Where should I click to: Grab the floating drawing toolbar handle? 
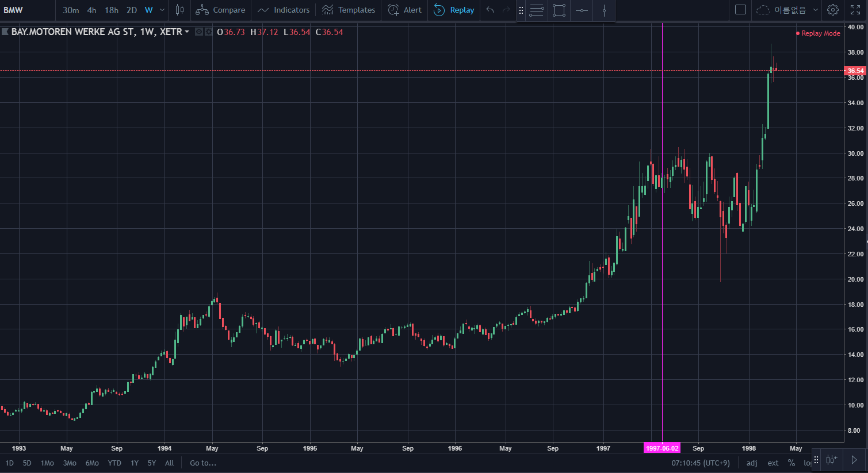click(521, 10)
